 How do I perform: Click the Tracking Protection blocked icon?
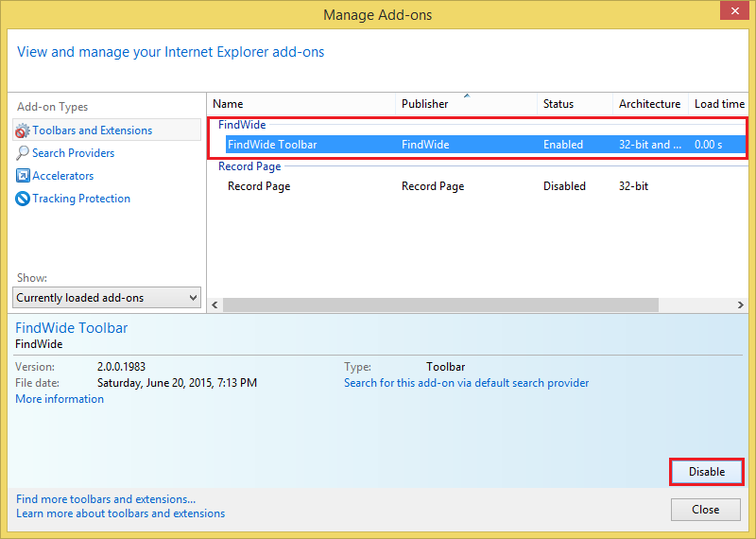[23, 199]
